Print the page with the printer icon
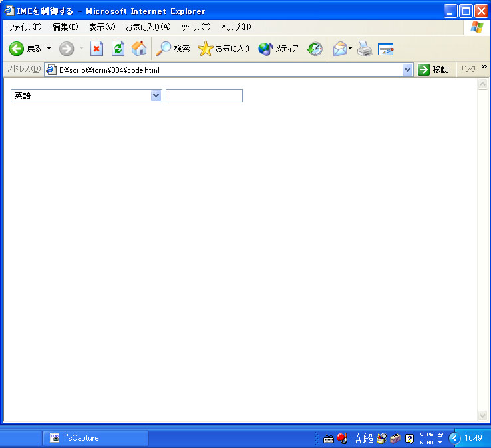Viewport: 491px width, 448px height. [364, 49]
